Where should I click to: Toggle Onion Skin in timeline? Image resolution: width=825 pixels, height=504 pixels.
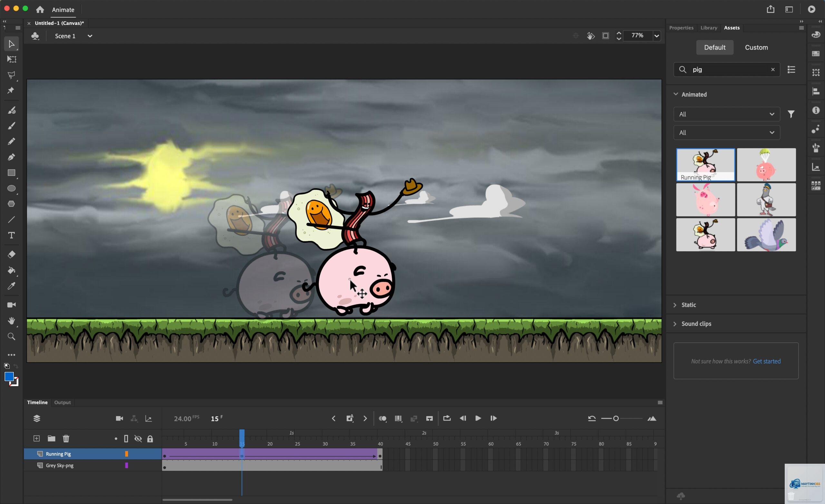[382, 418]
